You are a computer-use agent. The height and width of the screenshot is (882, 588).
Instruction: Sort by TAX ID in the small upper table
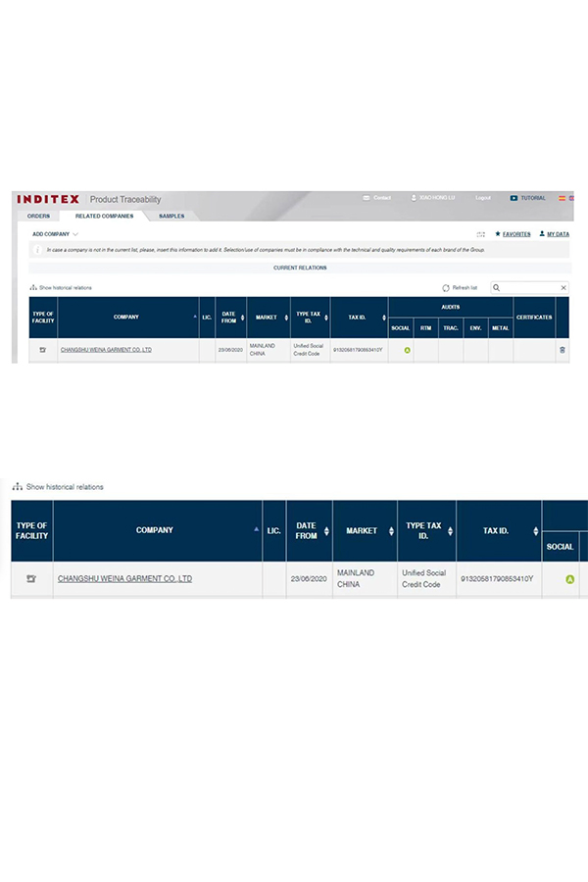(x=384, y=318)
